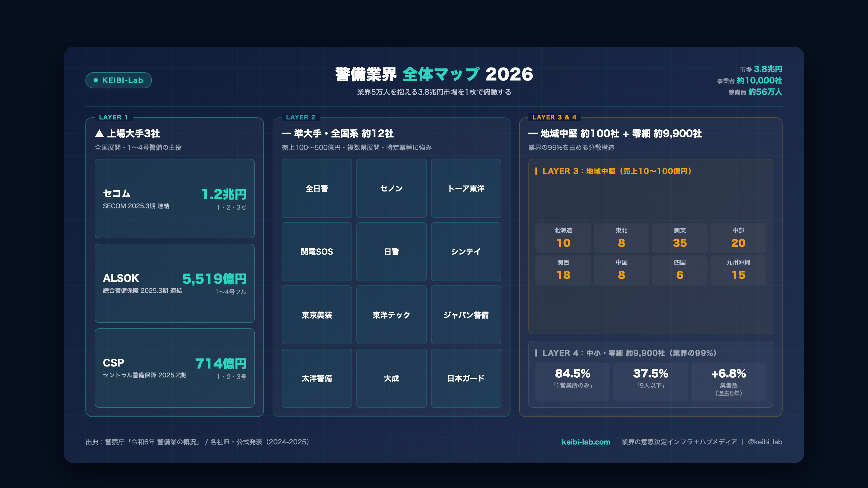Click the セノン tile
Viewport: 868px width, 488px height.
[391, 188]
